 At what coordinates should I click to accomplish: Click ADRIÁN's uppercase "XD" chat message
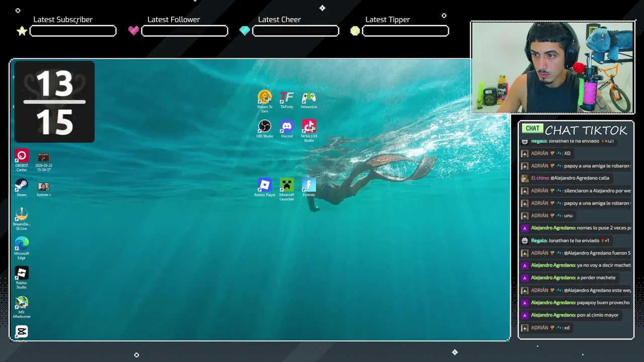point(551,153)
